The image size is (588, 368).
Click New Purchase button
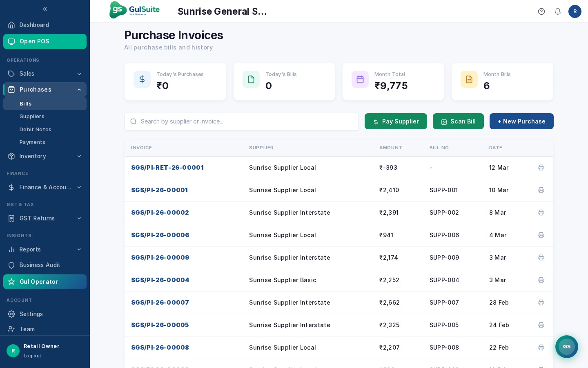(521, 121)
